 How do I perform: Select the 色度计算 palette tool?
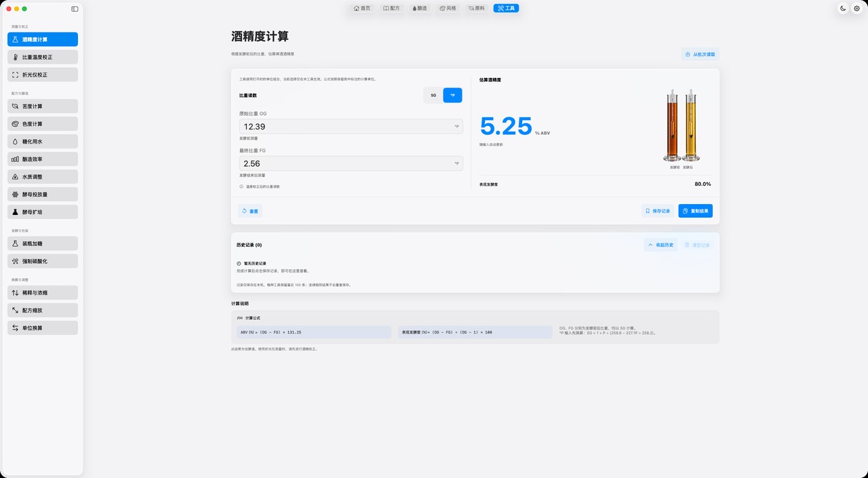point(43,124)
